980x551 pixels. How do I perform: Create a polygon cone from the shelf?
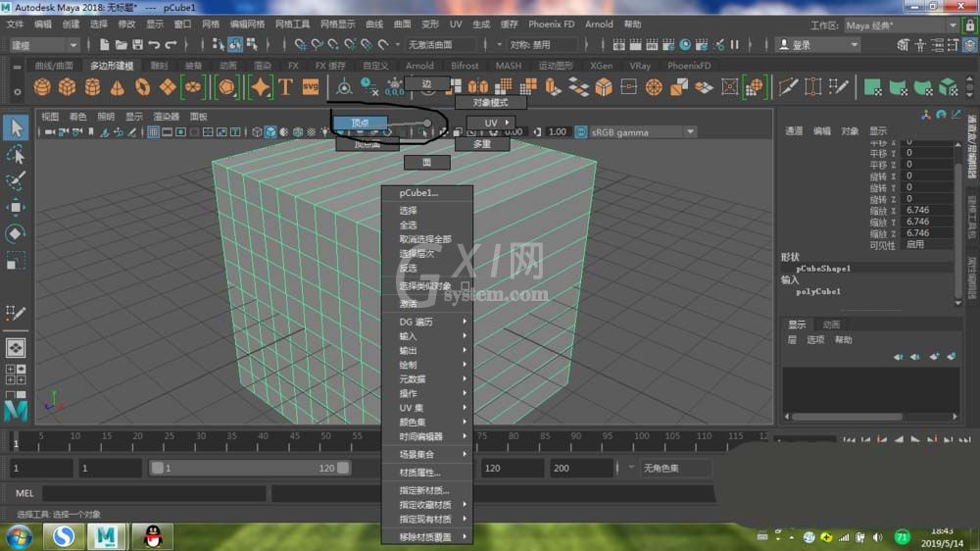(x=118, y=87)
